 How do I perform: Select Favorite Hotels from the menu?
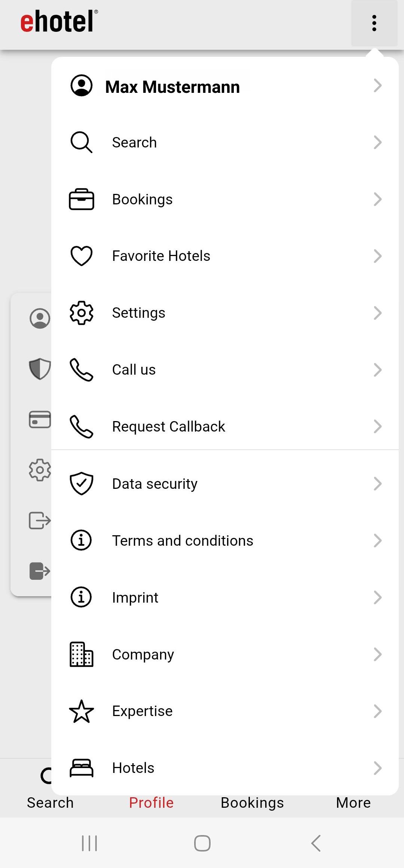161,256
